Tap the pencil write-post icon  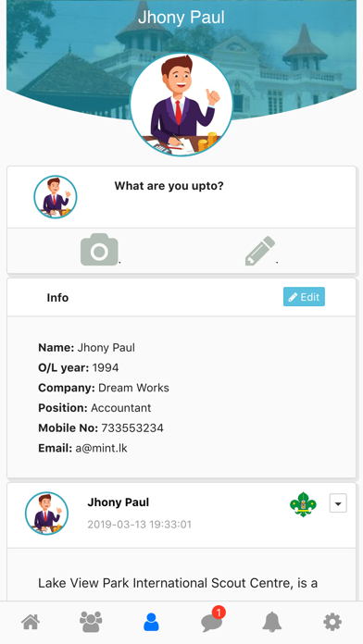point(260,251)
